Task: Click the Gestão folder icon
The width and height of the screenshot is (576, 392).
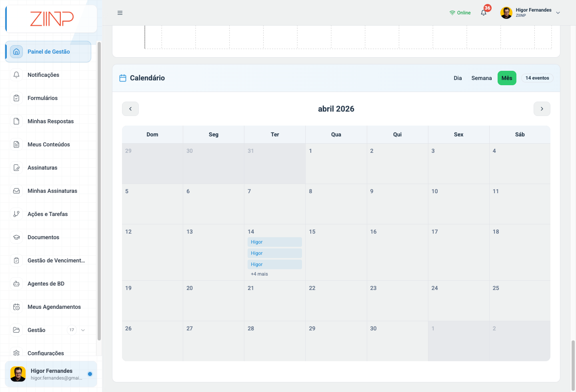Action: [16, 330]
